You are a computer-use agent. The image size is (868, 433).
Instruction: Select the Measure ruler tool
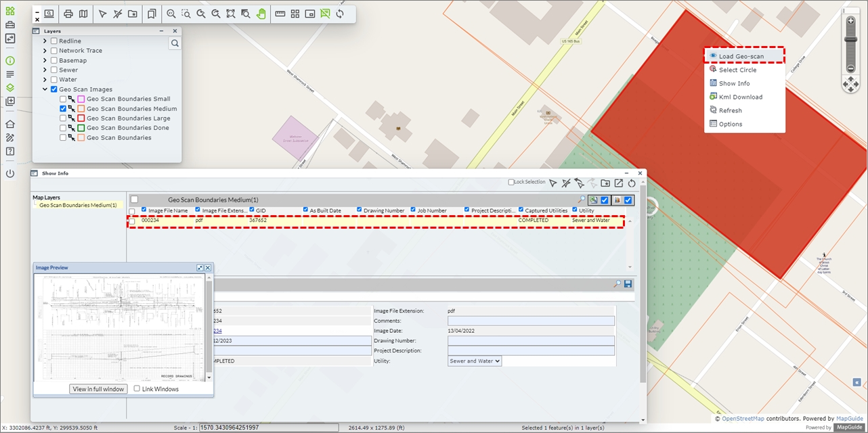[x=280, y=14]
